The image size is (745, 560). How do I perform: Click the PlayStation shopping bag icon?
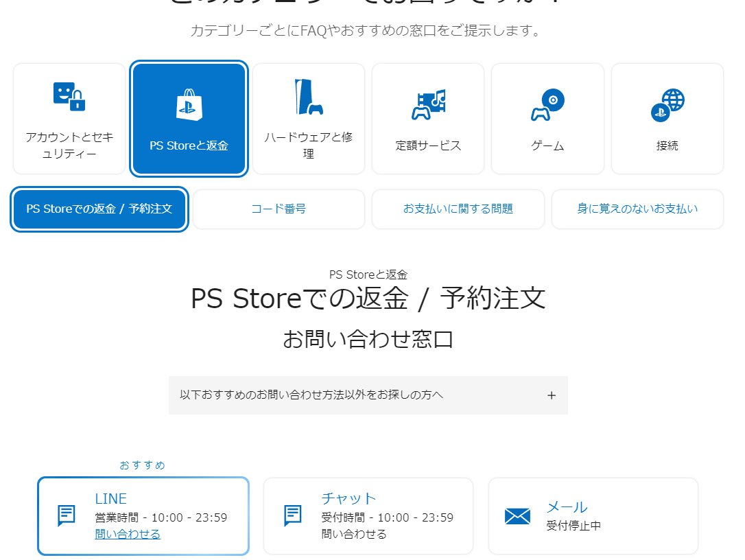[189, 104]
